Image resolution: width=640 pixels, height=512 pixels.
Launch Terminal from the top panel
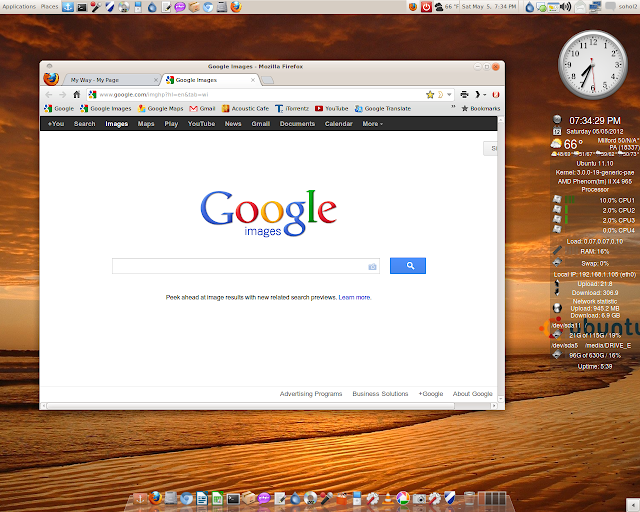pos(82,7)
